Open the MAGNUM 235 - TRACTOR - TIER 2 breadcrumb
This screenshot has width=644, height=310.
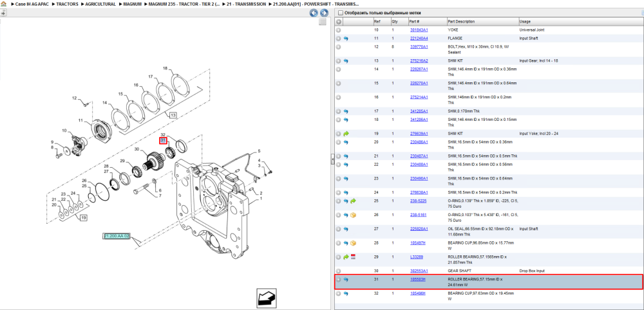pyautogui.click(x=184, y=4)
